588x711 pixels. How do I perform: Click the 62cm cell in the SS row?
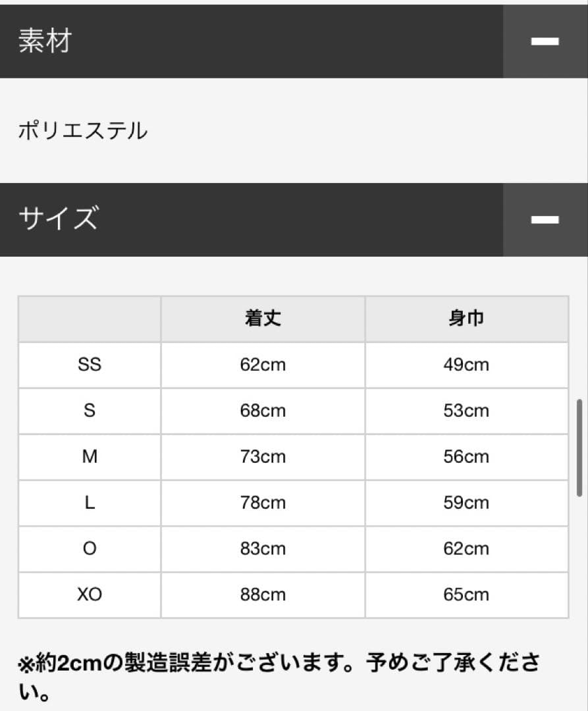point(261,365)
